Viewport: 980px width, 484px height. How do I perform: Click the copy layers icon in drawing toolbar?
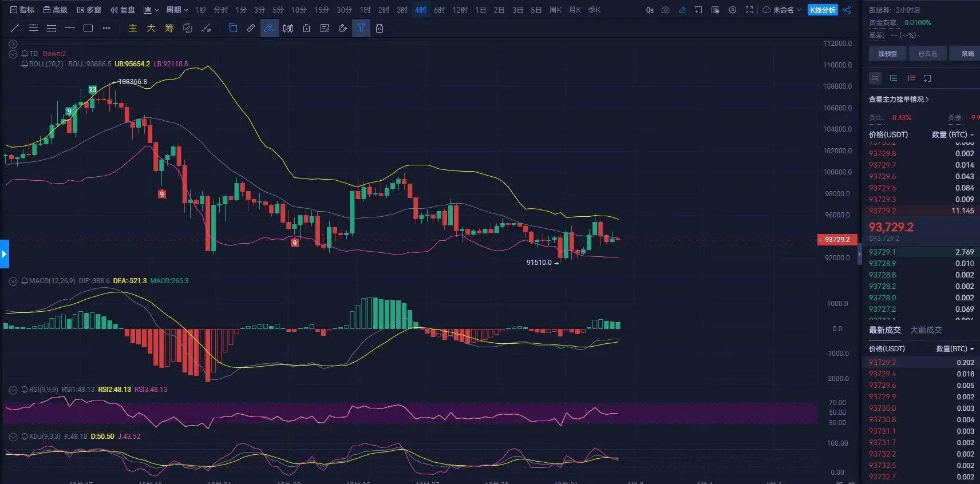[x=232, y=28]
